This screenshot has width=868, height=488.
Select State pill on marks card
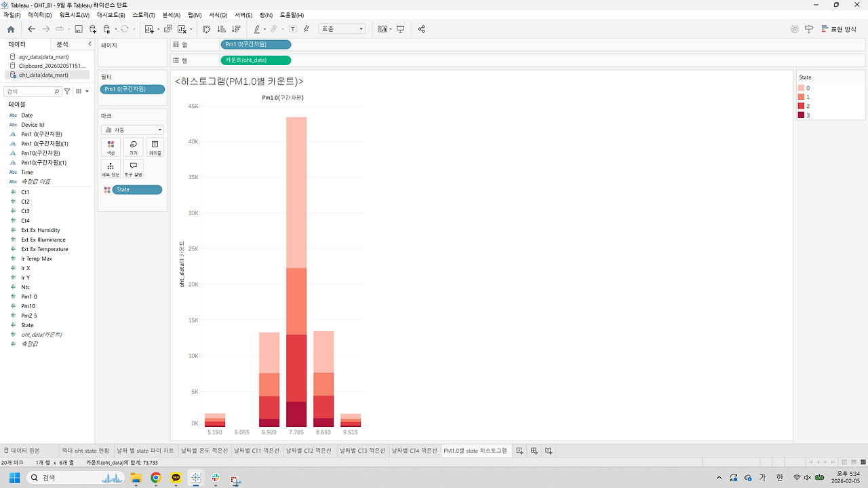coord(137,189)
